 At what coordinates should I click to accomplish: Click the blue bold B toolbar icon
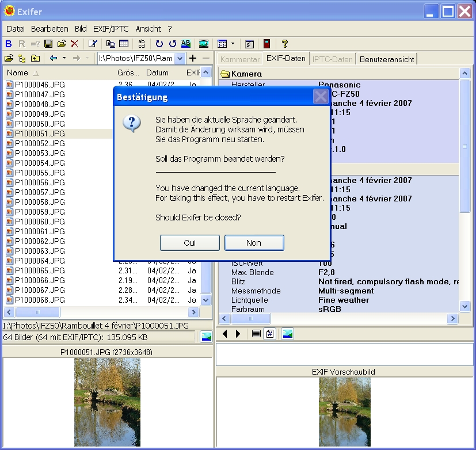coord(9,44)
